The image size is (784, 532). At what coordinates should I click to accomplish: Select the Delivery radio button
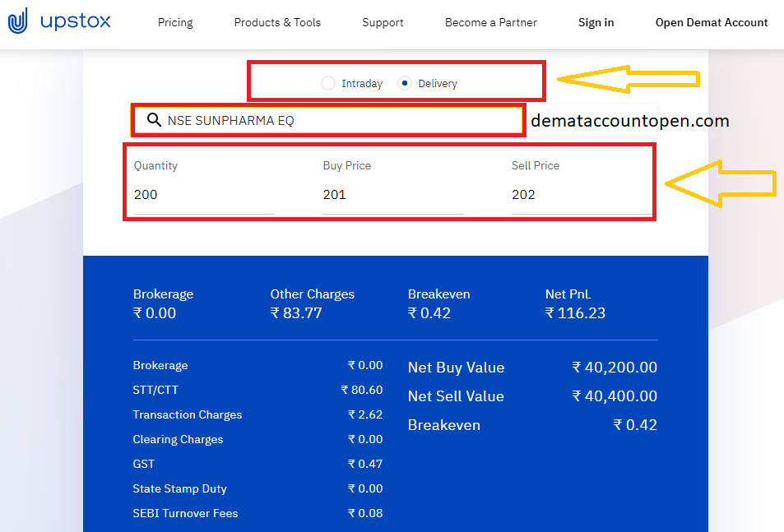coord(405,83)
